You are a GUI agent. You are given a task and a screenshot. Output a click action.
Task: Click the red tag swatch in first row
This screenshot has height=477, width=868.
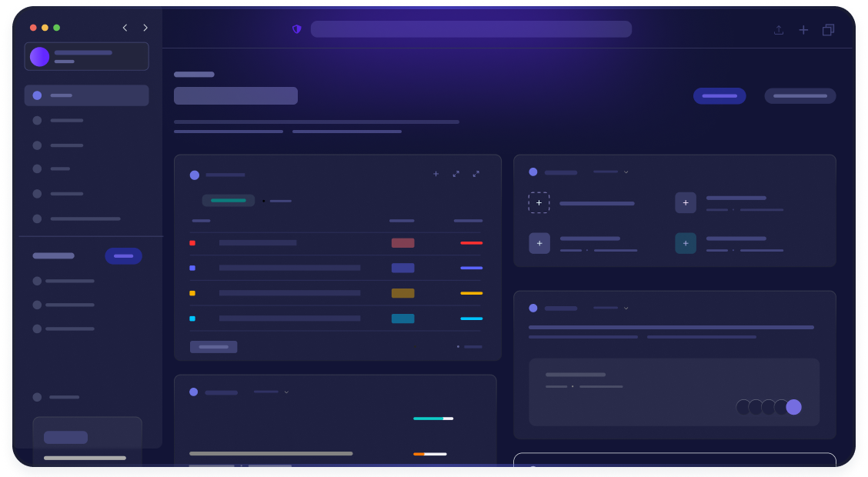pos(402,243)
